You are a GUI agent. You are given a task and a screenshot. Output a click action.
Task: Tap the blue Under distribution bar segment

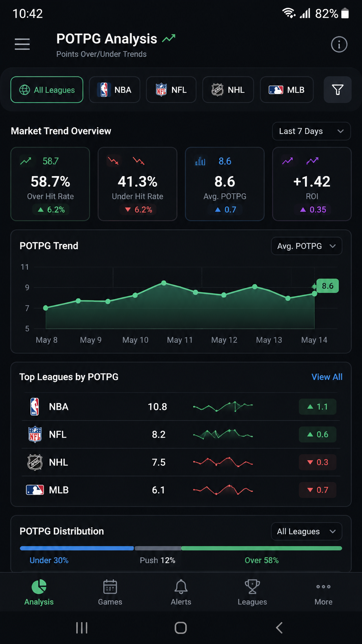77,548
